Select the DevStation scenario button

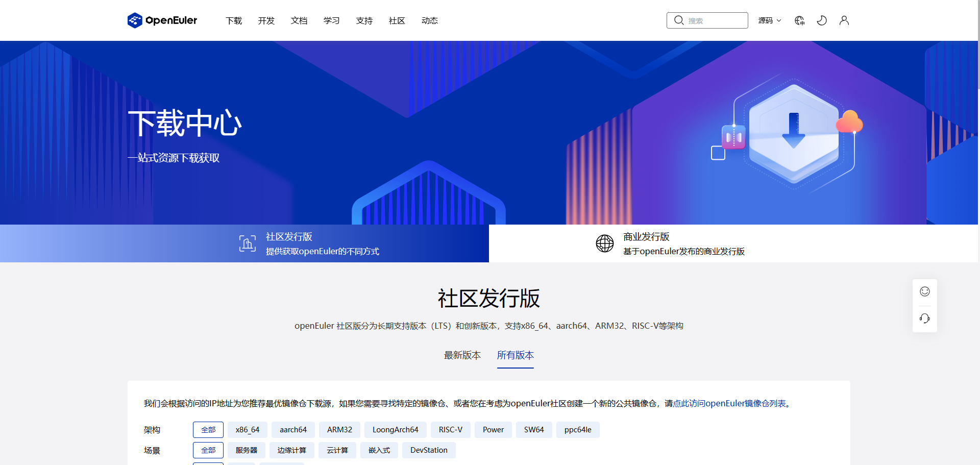click(x=429, y=450)
